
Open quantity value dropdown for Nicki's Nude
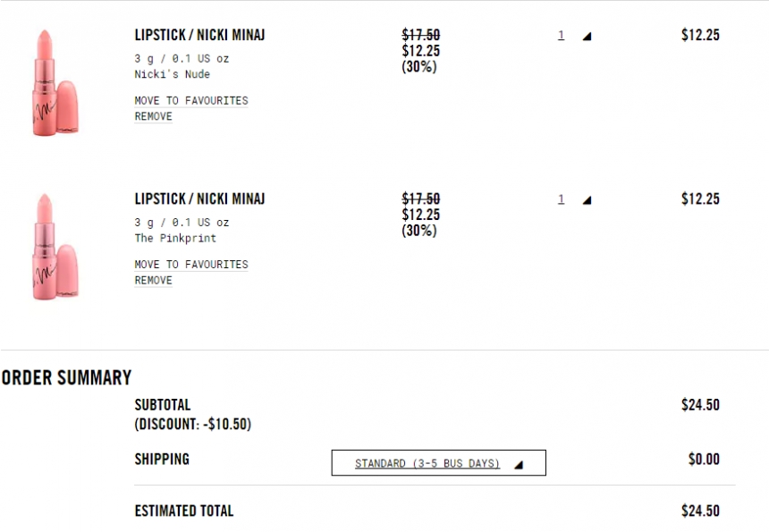(561, 36)
